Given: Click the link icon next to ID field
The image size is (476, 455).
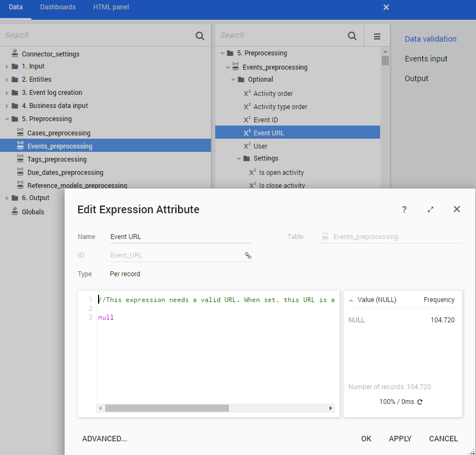Looking at the screenshot, I should pos(248,255).
